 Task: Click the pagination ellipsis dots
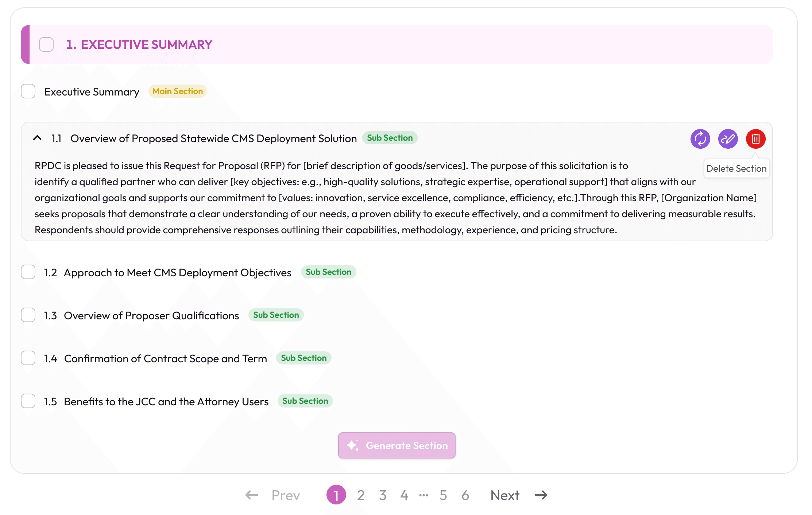pos(424,495)
